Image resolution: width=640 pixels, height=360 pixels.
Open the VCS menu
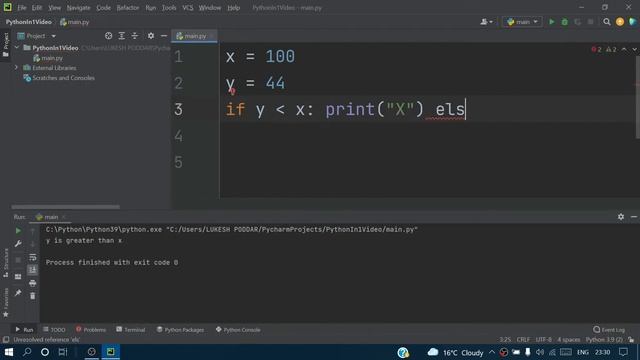point(188,8)
